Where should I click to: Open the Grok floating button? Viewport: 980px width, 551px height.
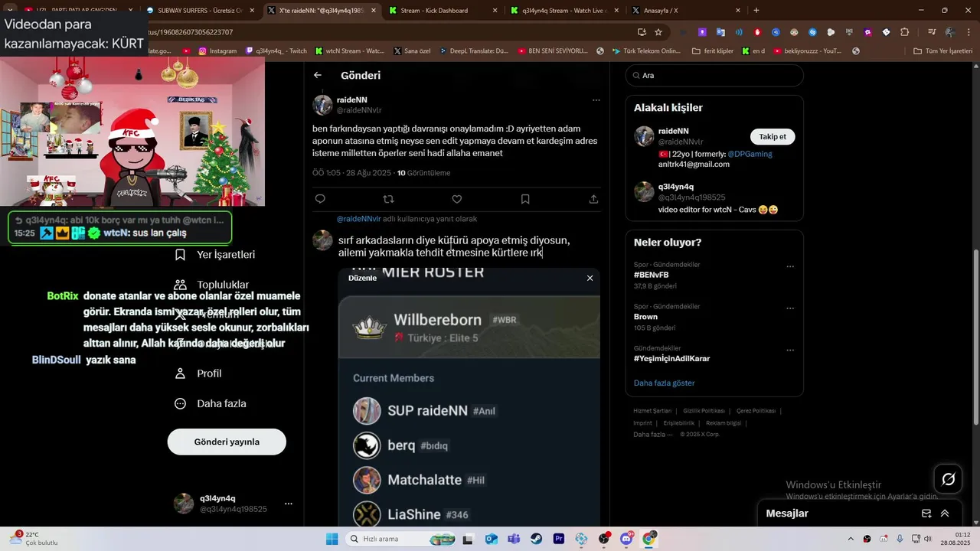(x=948, y=479)
